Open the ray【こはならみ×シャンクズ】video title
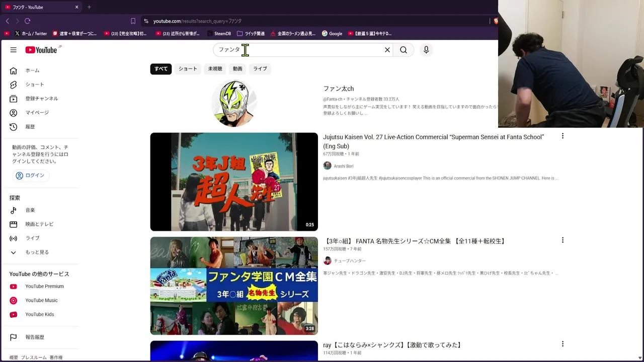644x362 pixels. click(x=392, y=345)
